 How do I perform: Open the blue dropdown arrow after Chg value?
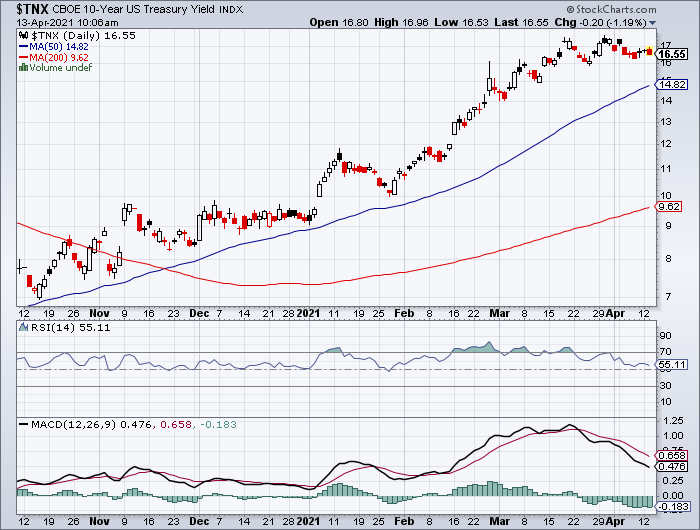652,23
